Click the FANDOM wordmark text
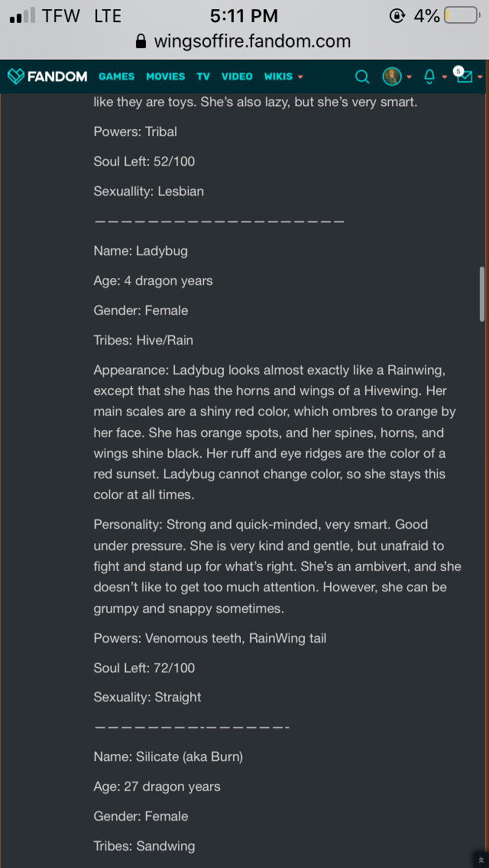Screen dimensions: 489x868 coord(57,76)
